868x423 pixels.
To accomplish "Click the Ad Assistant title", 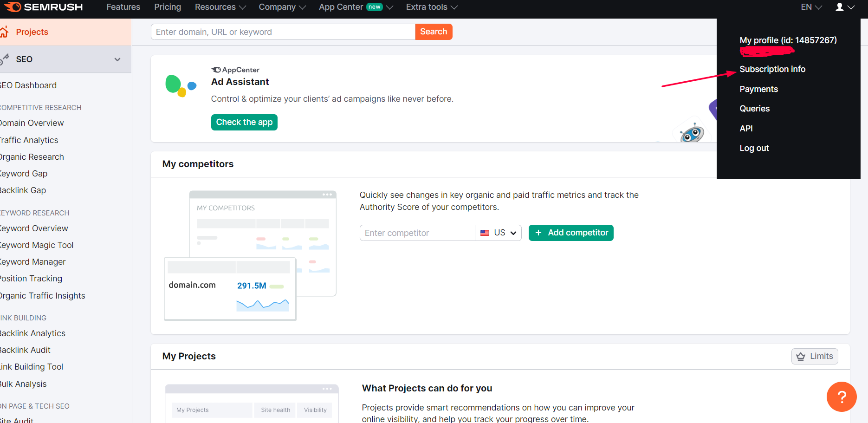I will click(x=240, y=82).
